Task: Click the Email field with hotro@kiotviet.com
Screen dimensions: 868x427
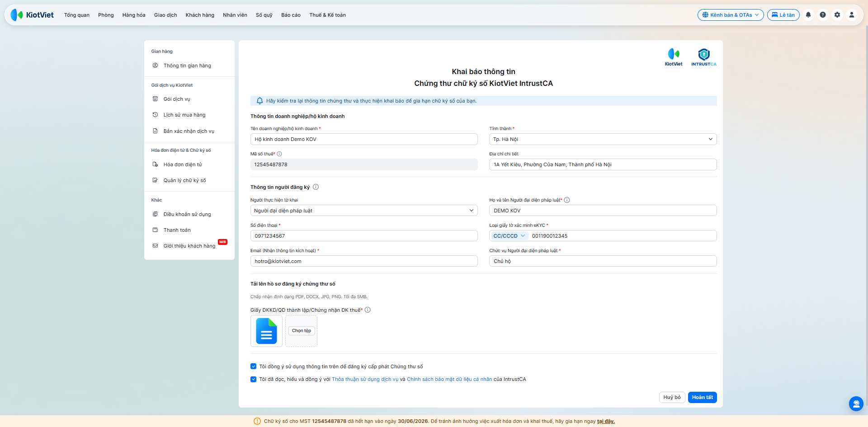Action: (364, 261)
